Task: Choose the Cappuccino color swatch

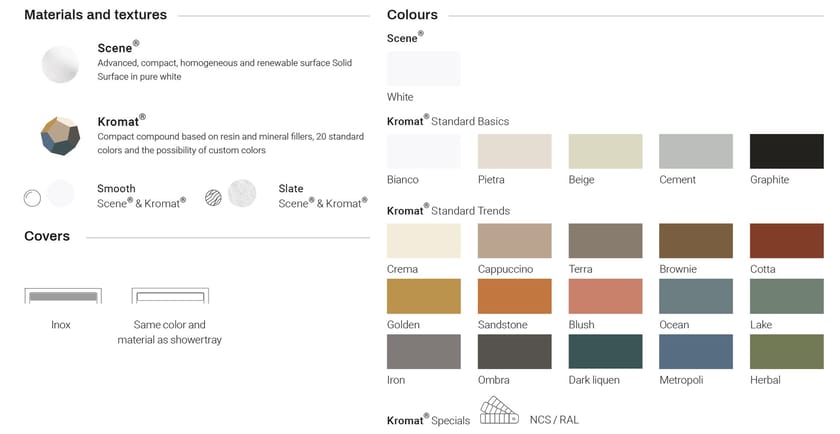Action: [x=515, y=241]
